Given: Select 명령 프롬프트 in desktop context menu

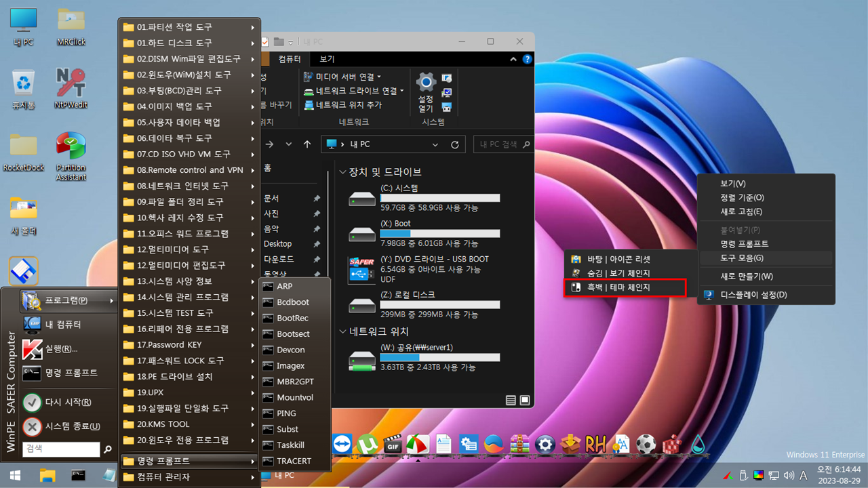Looking at the screenshot, I should (766, 243).
